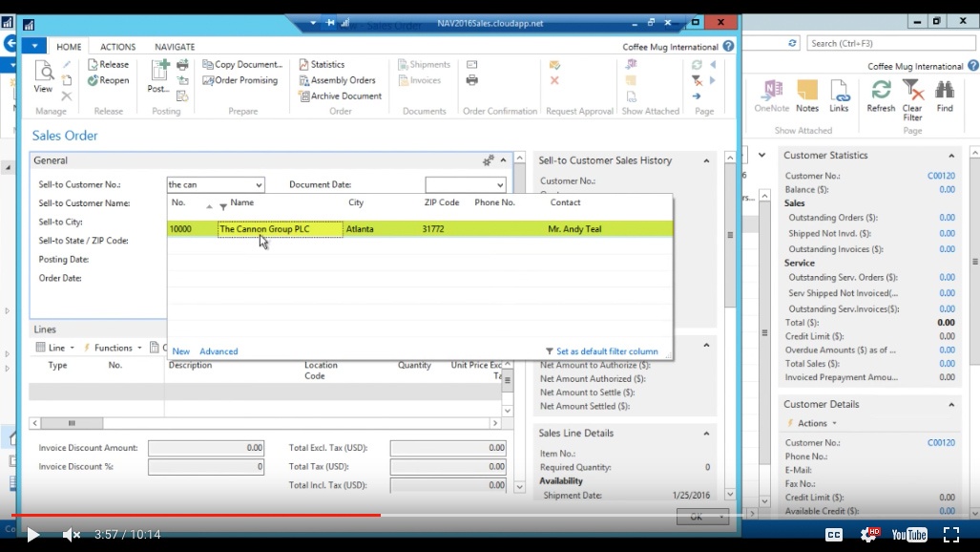
Task: Open the Sell-to Customer No. dropdown
Action: coord(259,184)
